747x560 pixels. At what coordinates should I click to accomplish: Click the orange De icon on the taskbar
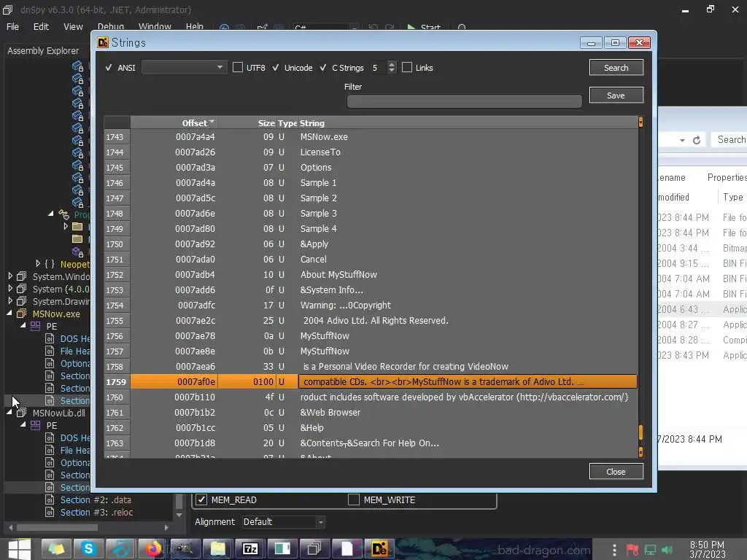(x=379, y=549)
